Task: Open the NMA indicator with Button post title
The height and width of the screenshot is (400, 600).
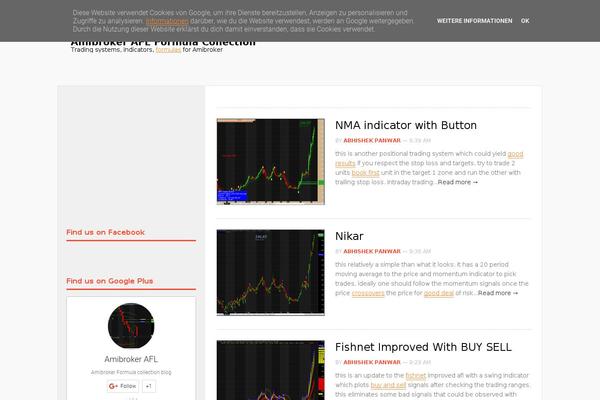Action: click(406, 125)
